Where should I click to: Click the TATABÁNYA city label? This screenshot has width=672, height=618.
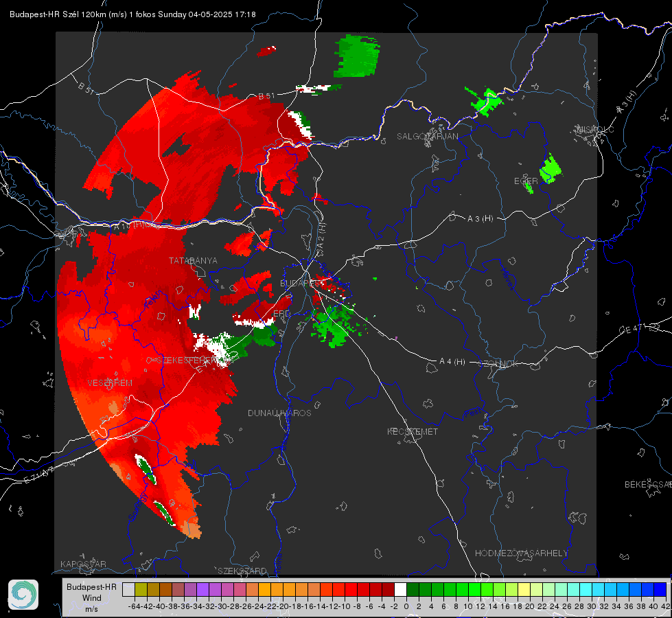click(193, 261)
